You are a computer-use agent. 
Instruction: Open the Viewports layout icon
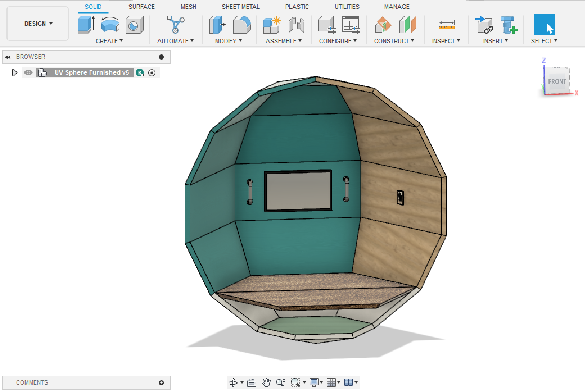(x=348, y=382)
